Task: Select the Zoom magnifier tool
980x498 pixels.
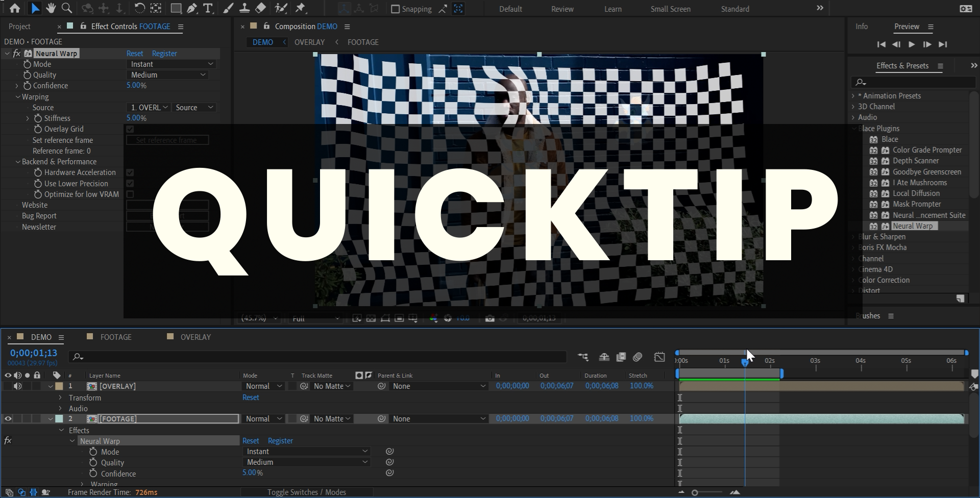Action: click(x=66, y=8)
